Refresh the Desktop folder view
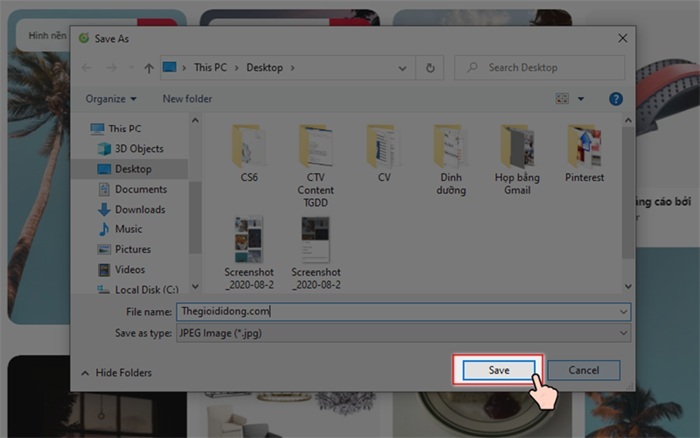Viewport: 700px width, 438px height. click(x=430, y=68)
